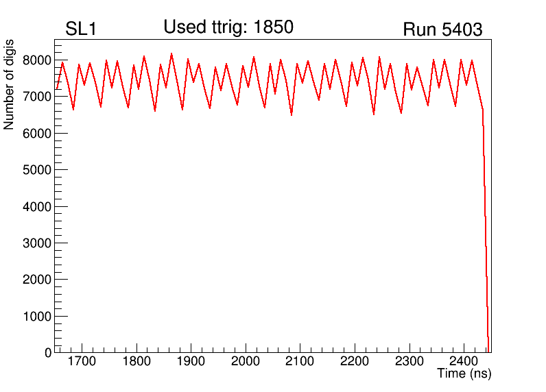Click the 1900 x-axis tick label

[191, 361]
